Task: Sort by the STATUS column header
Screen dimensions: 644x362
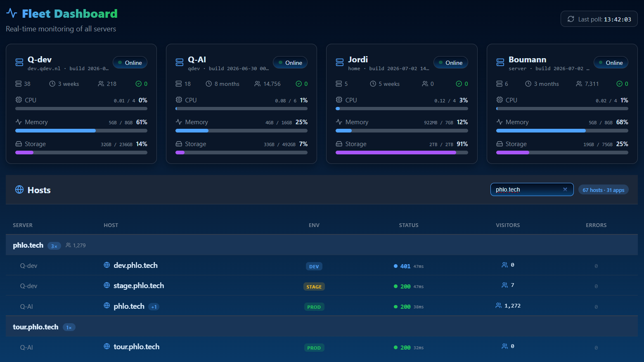Action: [409, 225]
